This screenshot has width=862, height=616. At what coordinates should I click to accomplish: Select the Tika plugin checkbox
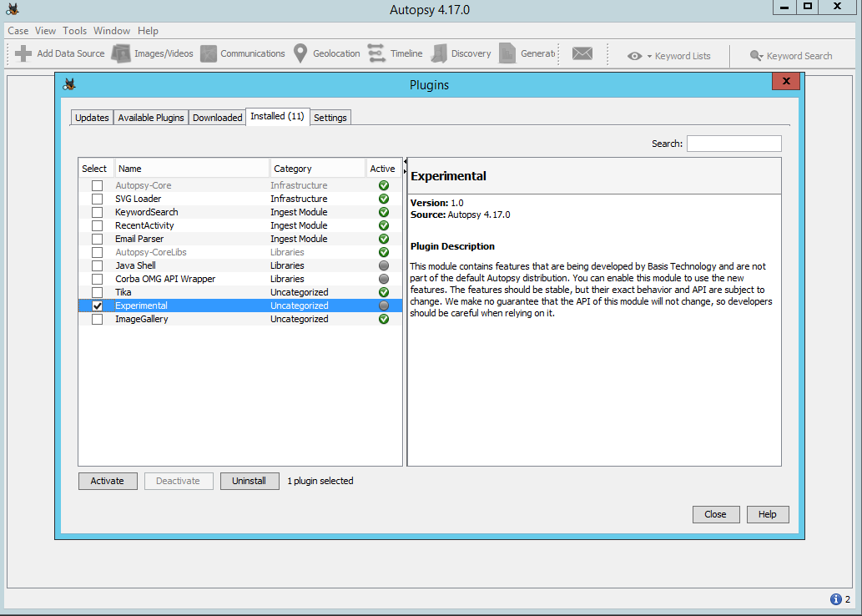pyautogui.click(x=98, y=293)
